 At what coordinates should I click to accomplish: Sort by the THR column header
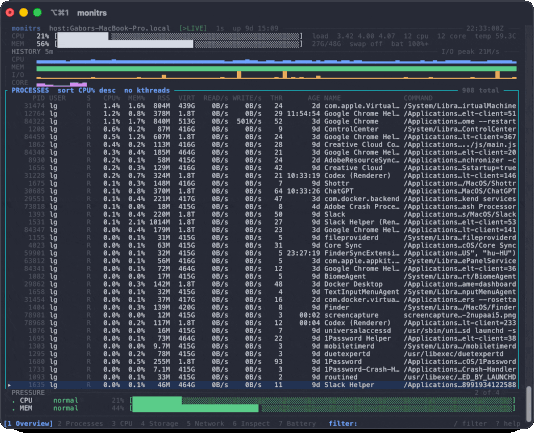pyautogui.click(x=276, y=98)
